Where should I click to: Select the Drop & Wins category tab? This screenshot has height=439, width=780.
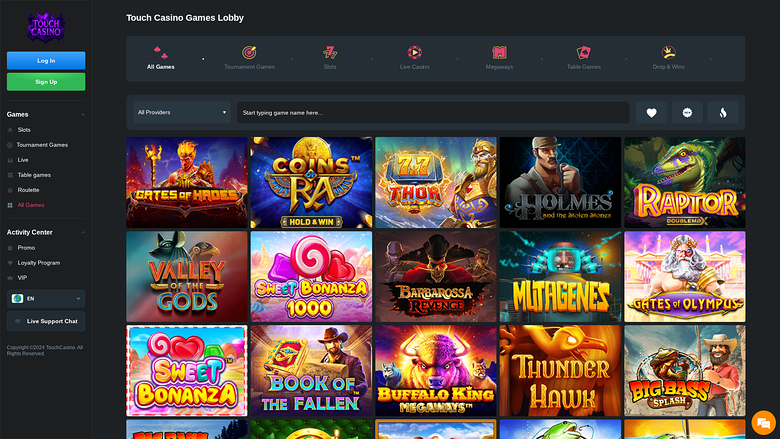point(668,58)
